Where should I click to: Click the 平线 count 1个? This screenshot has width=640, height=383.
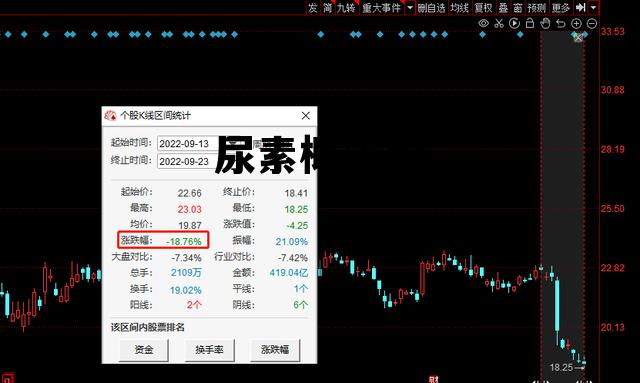pyautogui.click(x=301, y=289)
